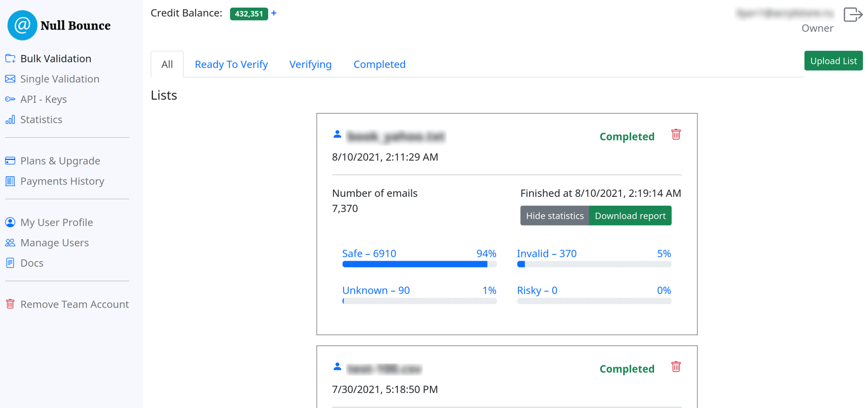
Task: Open My User Profile
Action: point(56,222)
